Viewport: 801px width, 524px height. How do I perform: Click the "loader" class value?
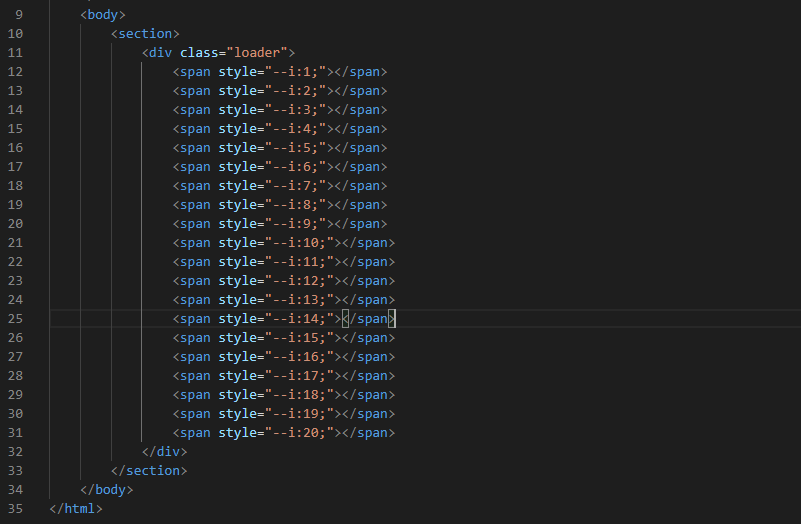(x=257, y=53)
